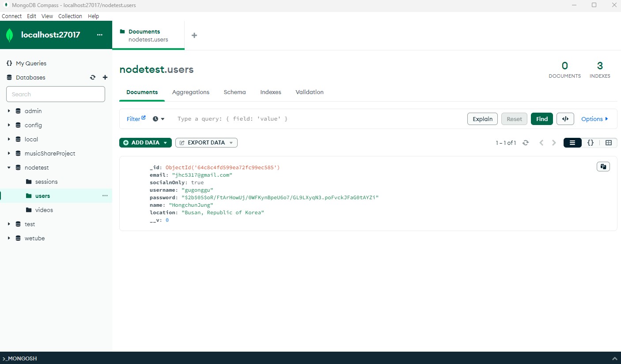
Task: Expand the MONGOSH shell panel chevron
Action: (614, 358)
